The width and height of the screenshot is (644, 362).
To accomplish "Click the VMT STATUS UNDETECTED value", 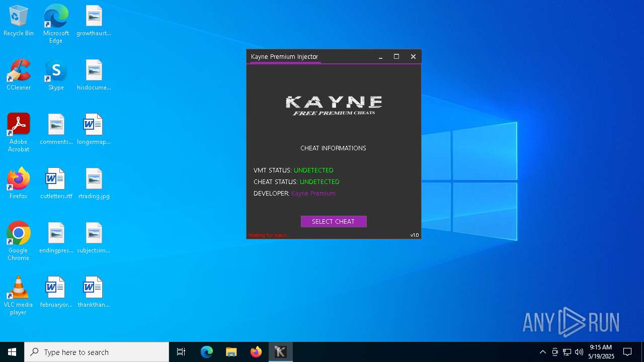I will coord(313,170).
